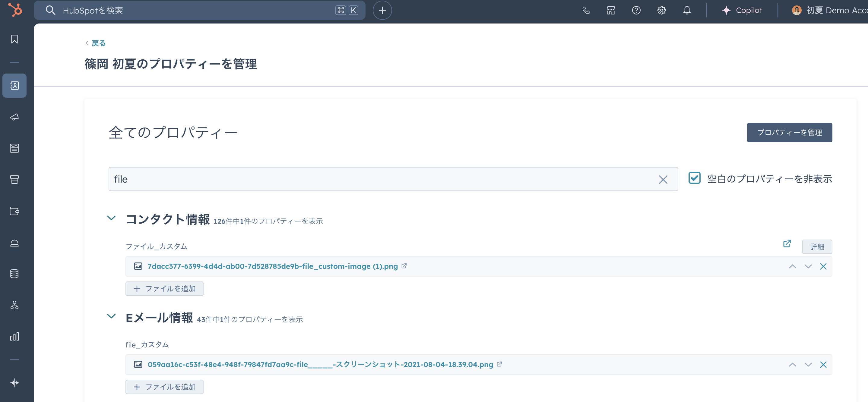Viewport: 868px width, 402px height.
Task: Move the 7dacc377 file down
Action: [x=808, y=266]
